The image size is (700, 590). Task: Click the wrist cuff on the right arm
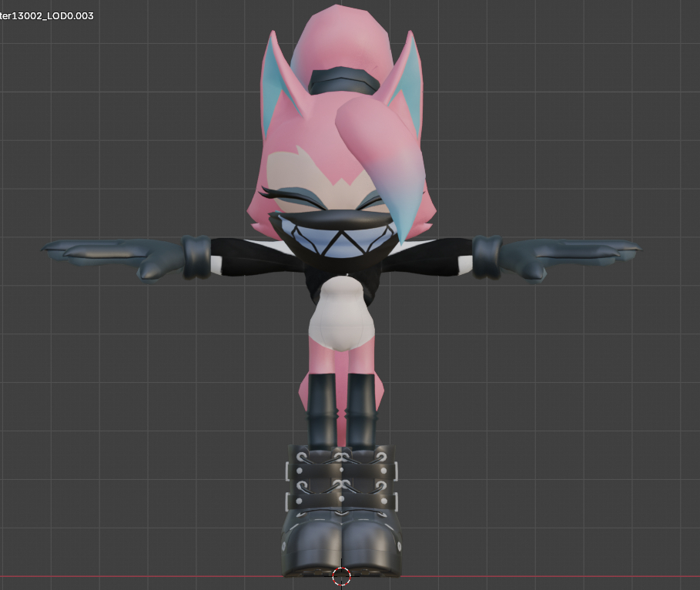[x=487, y=256]
